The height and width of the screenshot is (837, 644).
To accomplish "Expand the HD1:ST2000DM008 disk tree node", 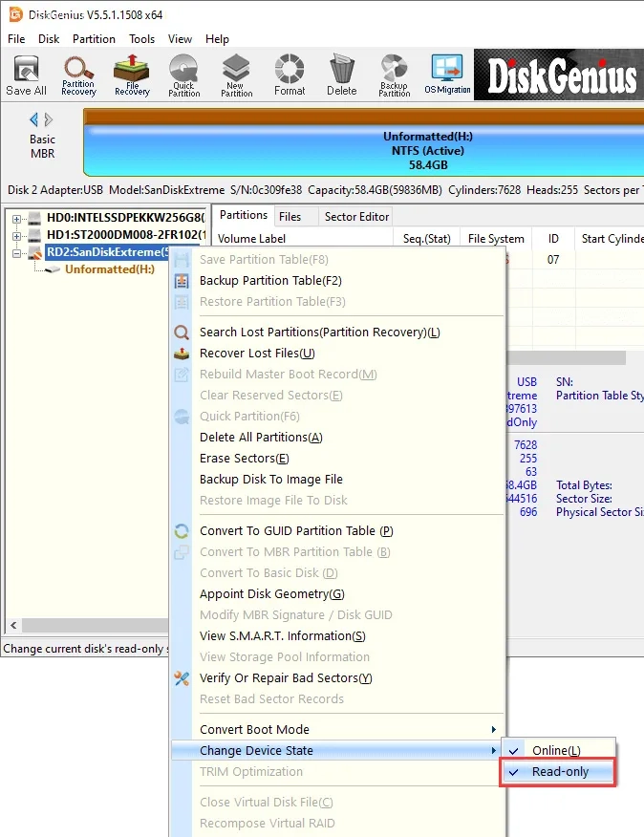I will pos(16,236).
